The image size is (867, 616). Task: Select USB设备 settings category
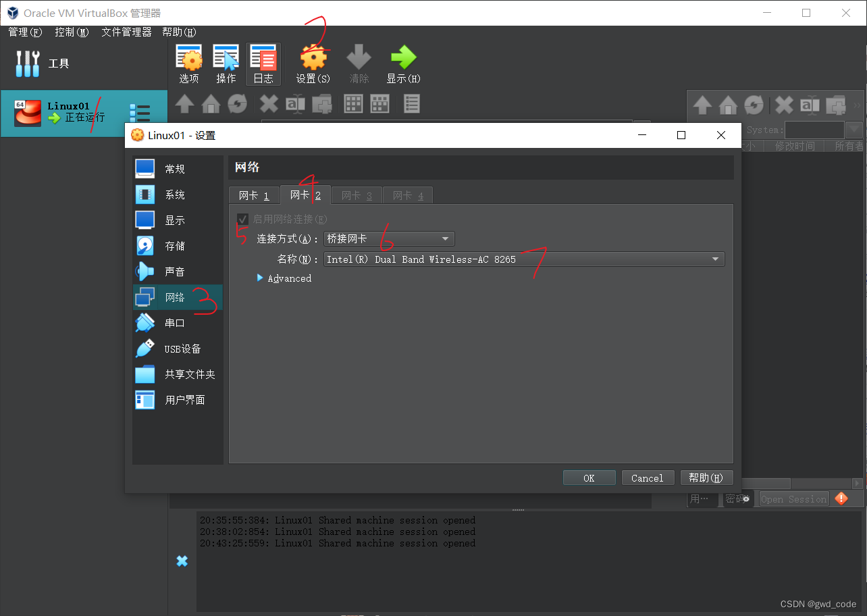click(x=178, y=349)
